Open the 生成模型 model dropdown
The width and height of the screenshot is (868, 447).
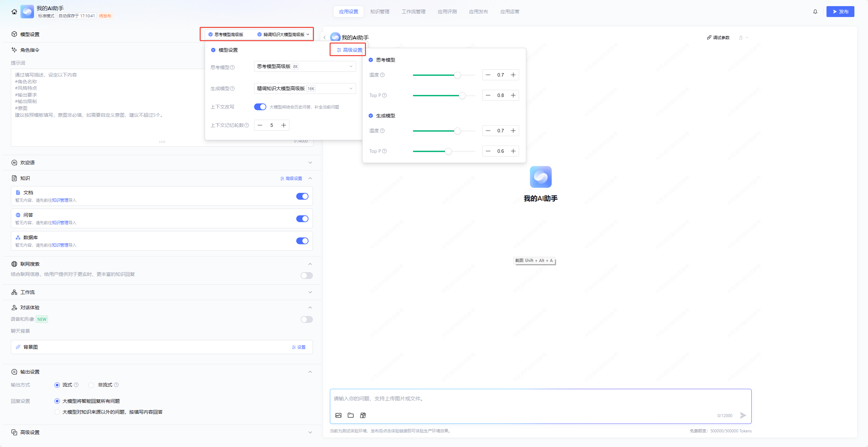[305, 88]
